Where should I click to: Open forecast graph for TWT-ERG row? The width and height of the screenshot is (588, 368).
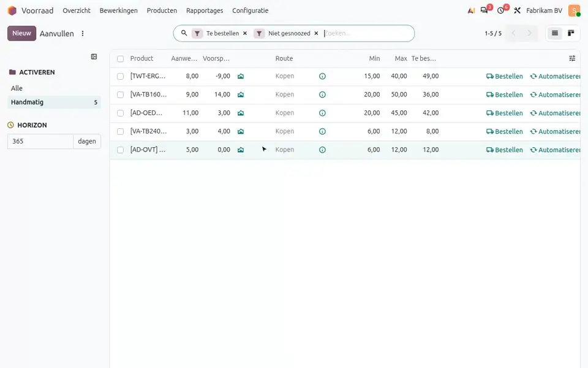tap(241, 76)
